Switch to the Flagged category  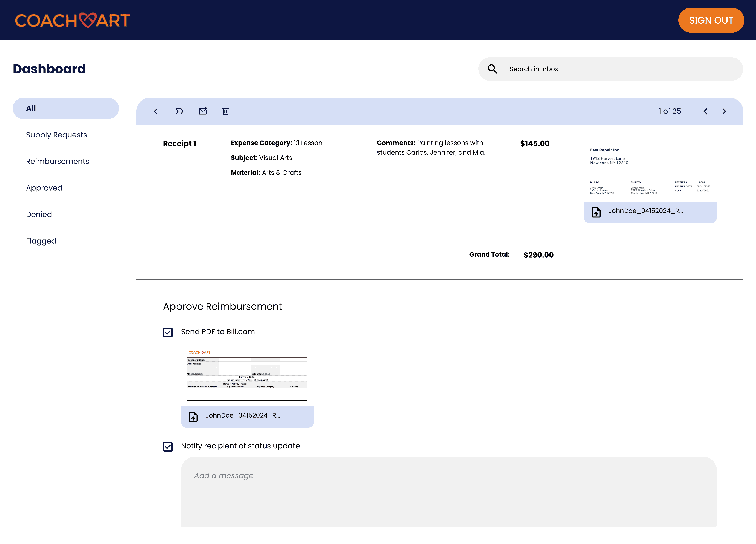tap(41, 241)
